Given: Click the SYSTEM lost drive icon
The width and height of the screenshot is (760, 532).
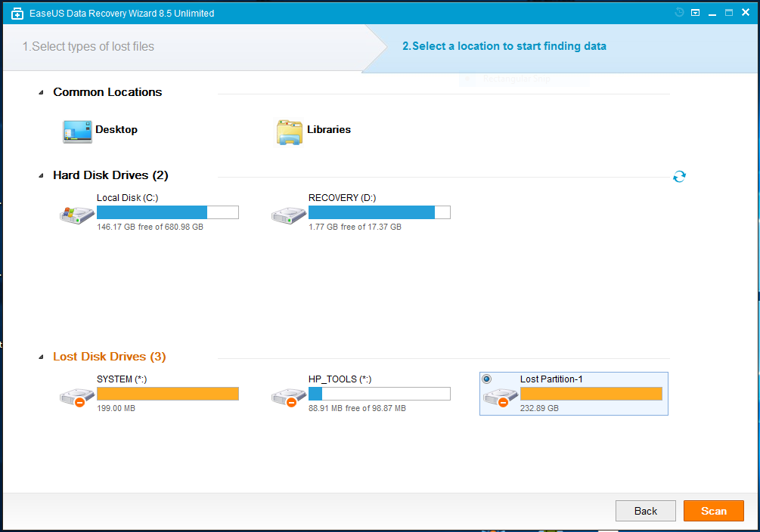Looking at the screenshot, I should click(76, 397).
